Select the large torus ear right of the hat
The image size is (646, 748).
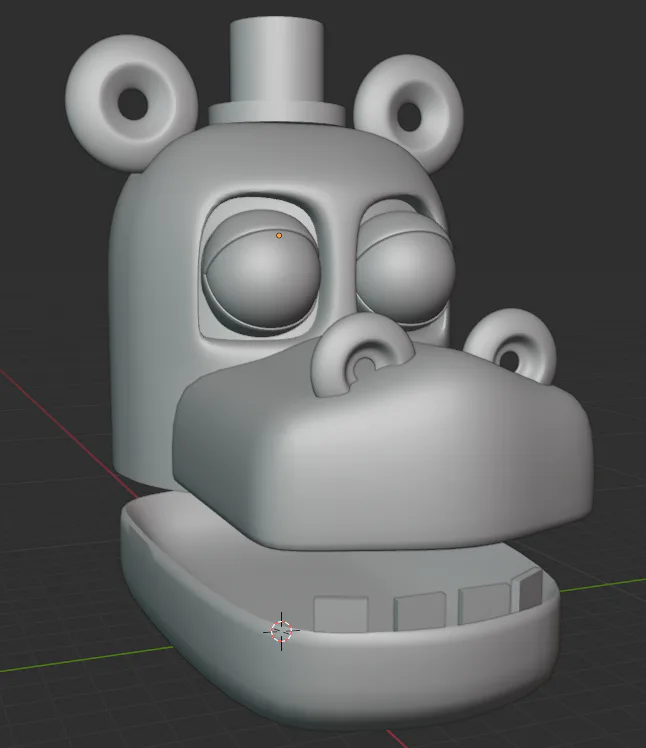(408, 113)
